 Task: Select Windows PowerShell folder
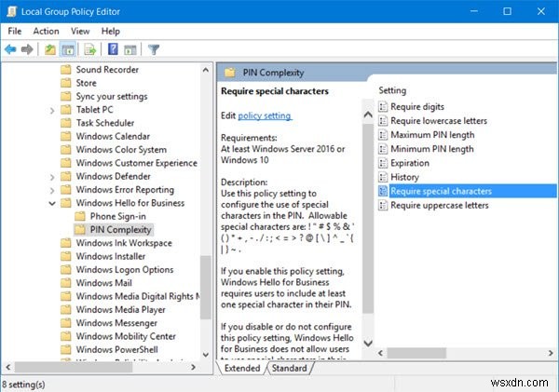(x=117, y=349)
